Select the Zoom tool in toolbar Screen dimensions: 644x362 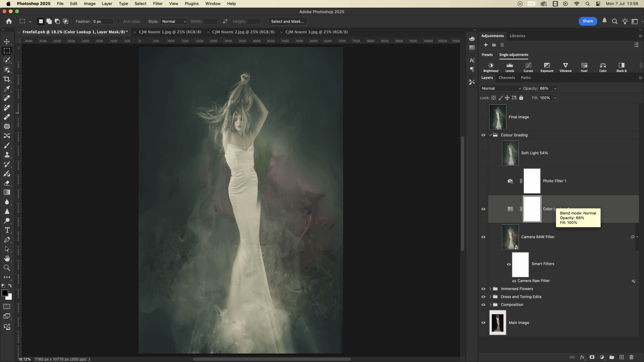(7, 268)
